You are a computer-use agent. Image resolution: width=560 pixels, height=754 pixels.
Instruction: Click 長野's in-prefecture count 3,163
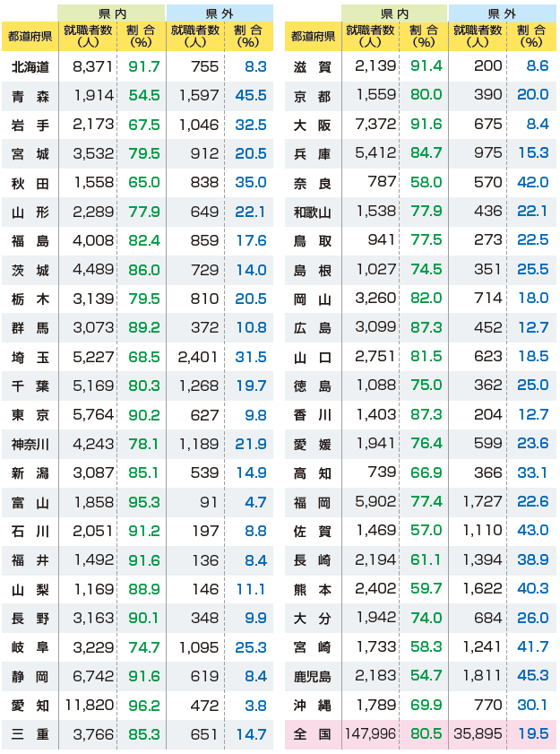click(93, 619)
